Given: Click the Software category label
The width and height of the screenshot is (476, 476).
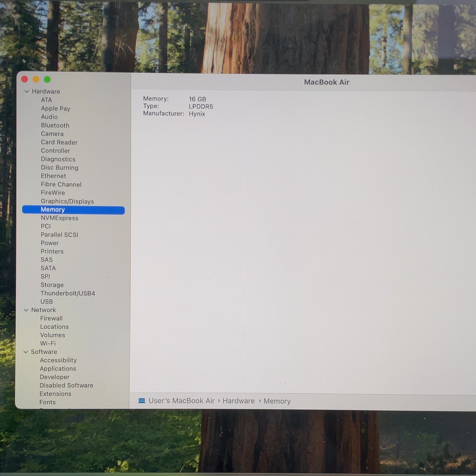Looking at the screenshot, I should tap(44, 352).
